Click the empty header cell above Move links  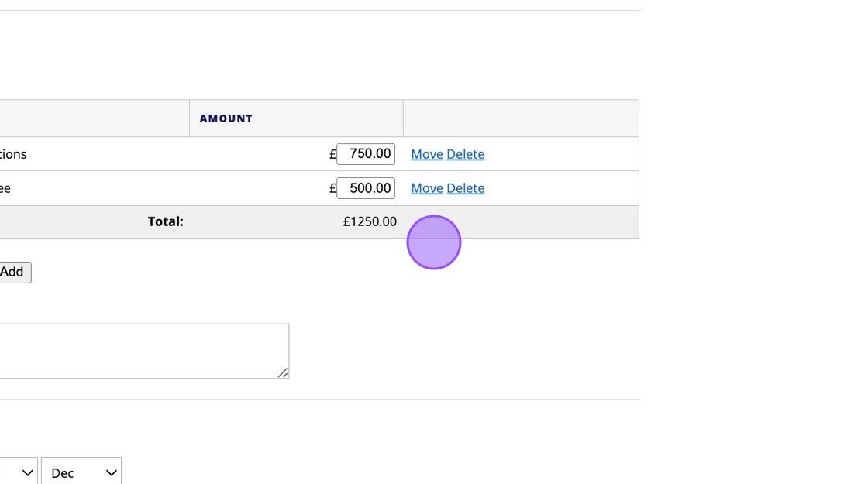(521, 118)
